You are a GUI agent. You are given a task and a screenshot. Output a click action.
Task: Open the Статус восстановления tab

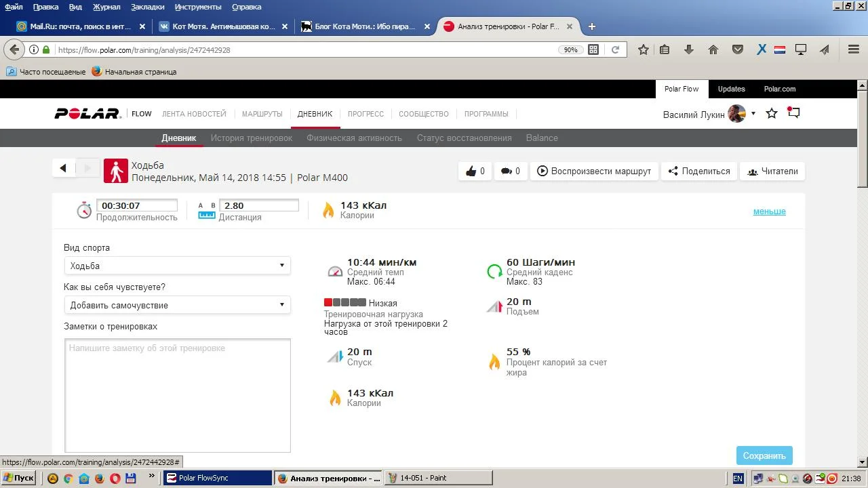465,138
